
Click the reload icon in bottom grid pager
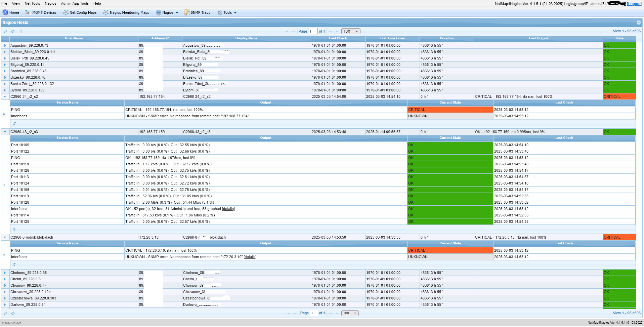pyautogui.click(x=13, y=313)
